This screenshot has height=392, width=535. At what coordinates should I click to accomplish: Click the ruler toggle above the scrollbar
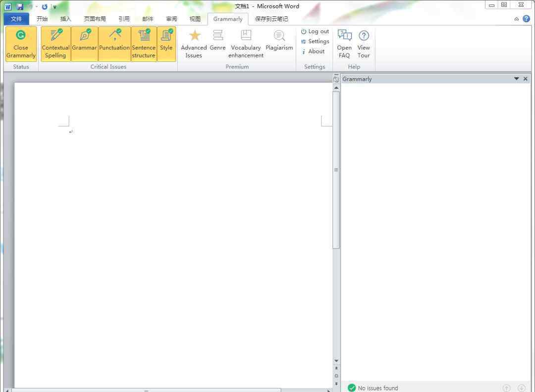click(x=336, y=78)
